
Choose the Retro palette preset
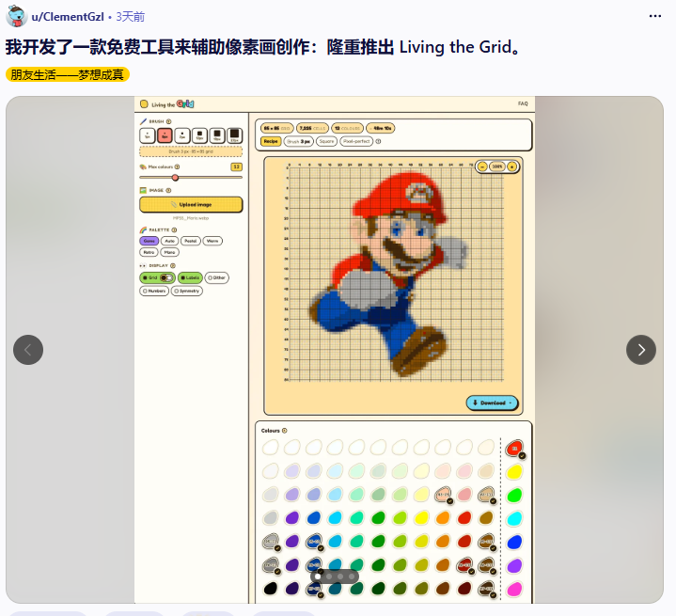tap(149, 252)
